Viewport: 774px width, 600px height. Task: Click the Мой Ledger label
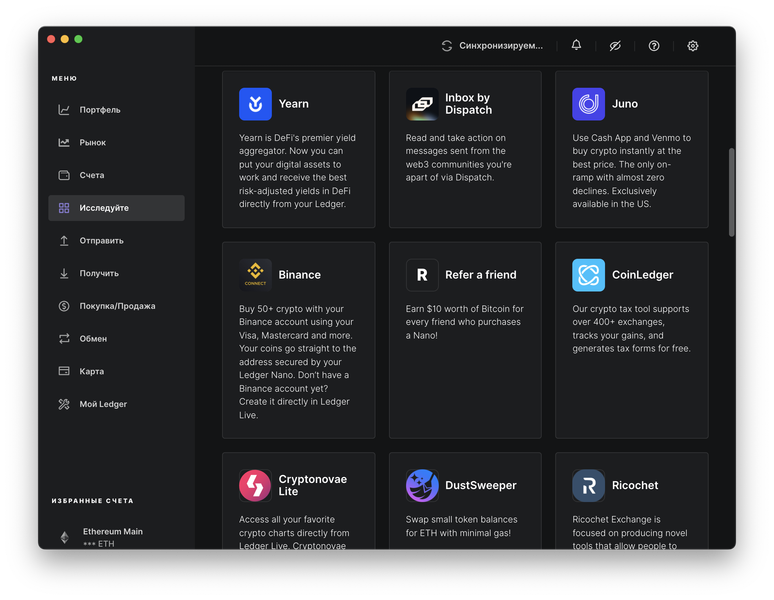[103, 404]
